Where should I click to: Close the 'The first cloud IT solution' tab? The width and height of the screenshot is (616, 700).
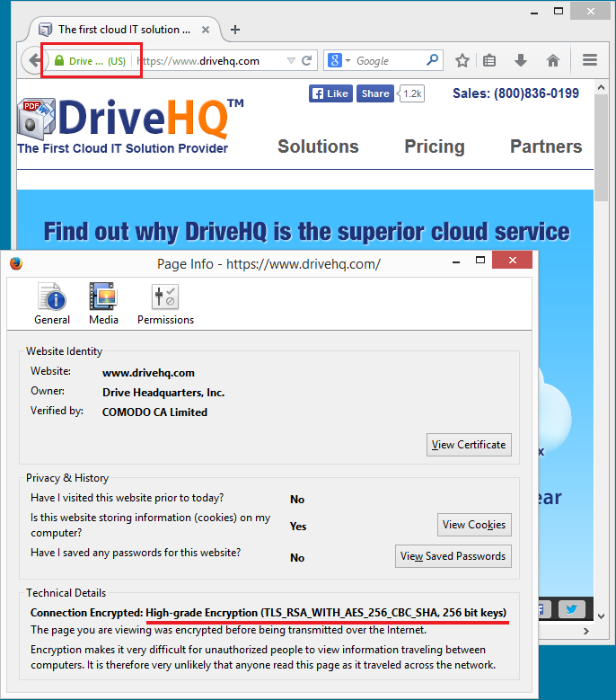pos(206,30)
